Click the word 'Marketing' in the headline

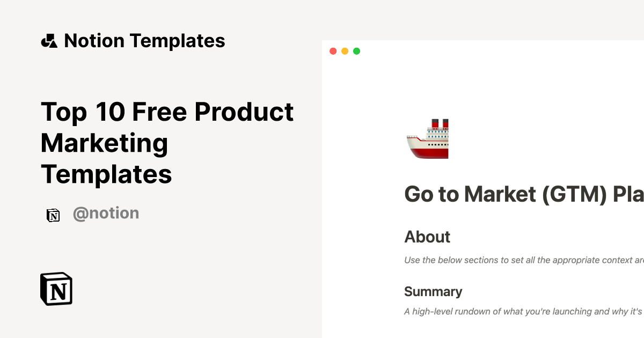point(105,143)
